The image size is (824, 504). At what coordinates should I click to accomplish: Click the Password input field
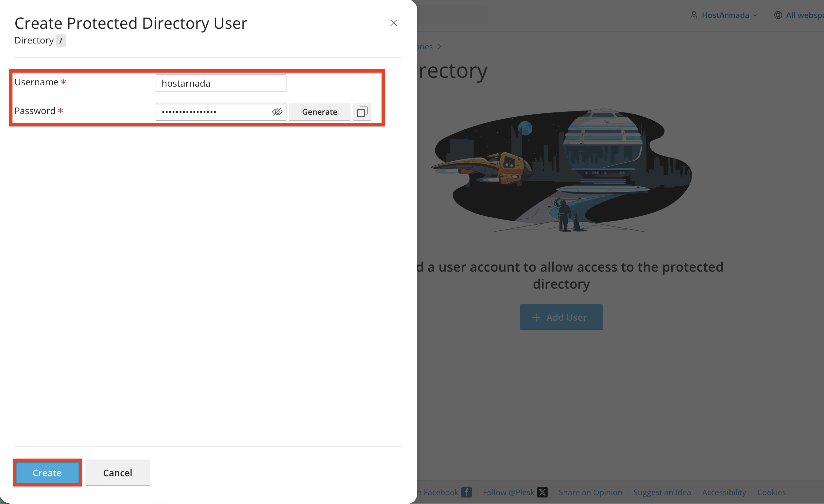pos(221,112)
